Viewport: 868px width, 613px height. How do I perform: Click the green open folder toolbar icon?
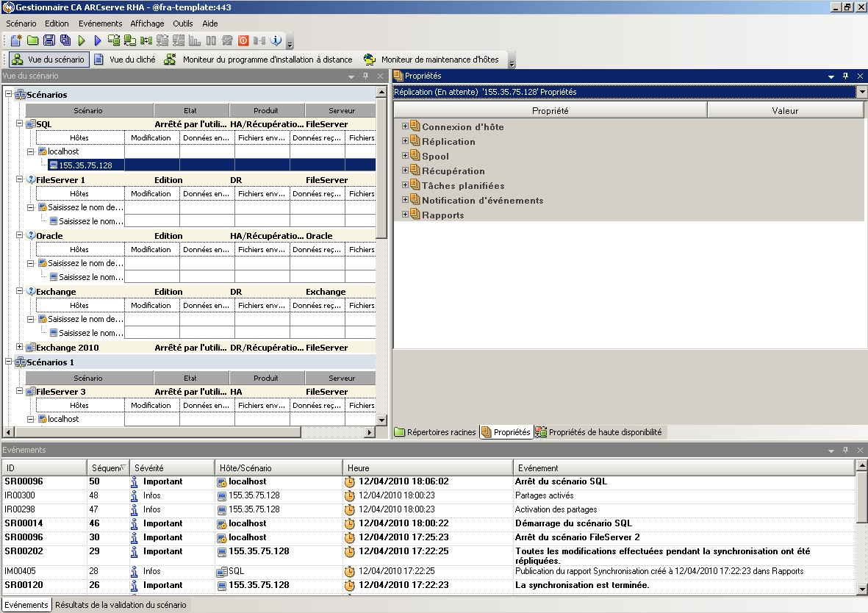(32, 40)
